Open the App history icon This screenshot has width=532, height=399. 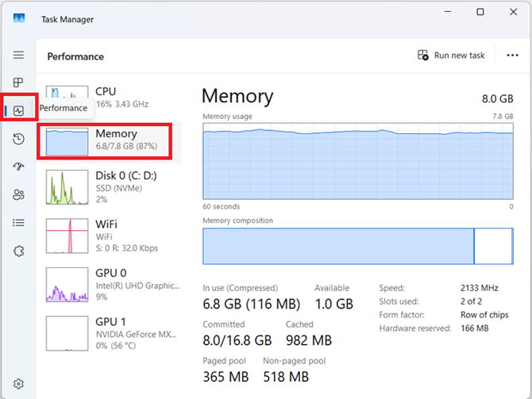click(18, 139)
